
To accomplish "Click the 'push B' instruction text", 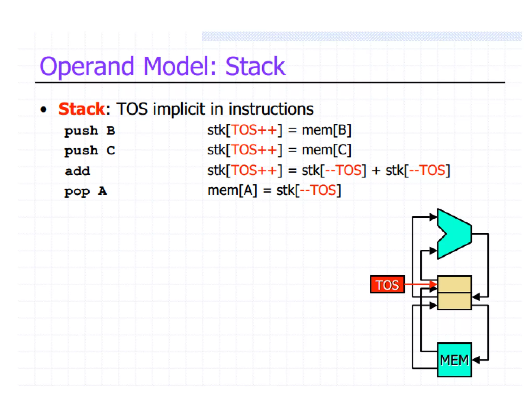I will pos(90,131).
